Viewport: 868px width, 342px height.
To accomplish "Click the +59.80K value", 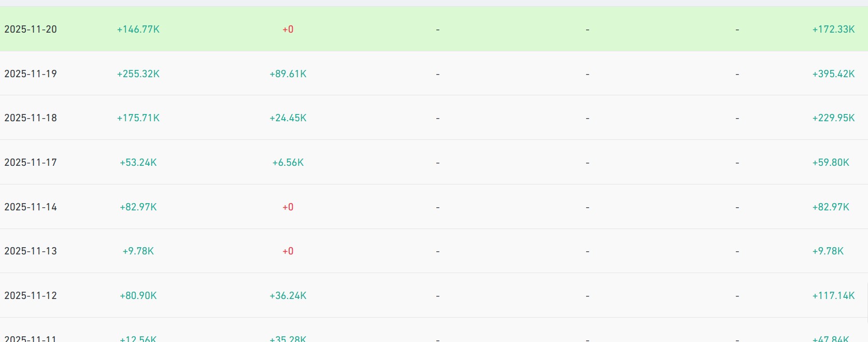I will [x=831, y=163].
